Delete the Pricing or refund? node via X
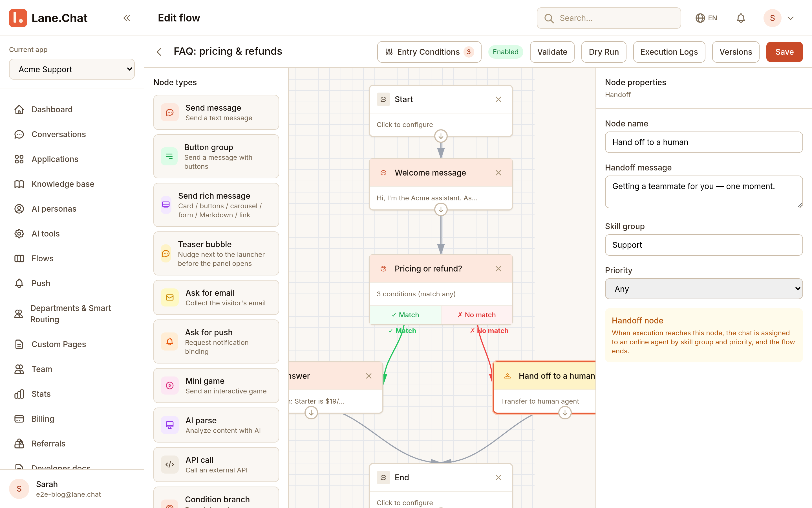This screenshot has height=508, width=812. pos(498,269)
